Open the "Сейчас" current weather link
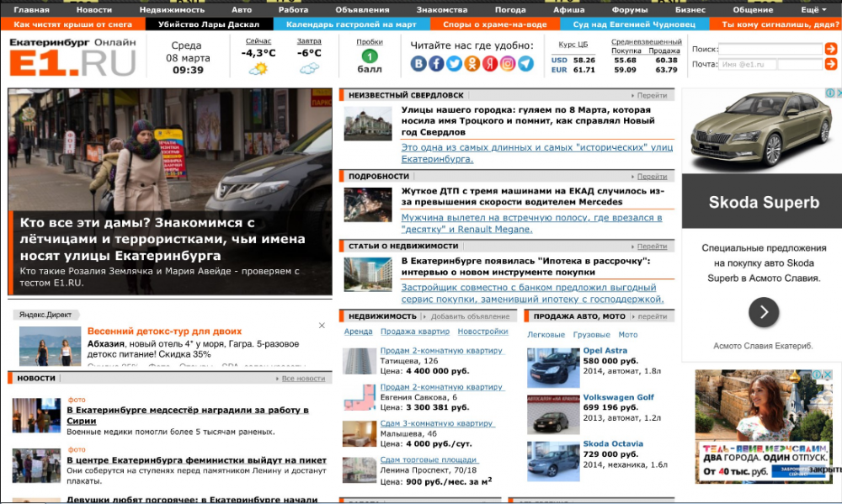842x504 pixels. coord(258,40)
